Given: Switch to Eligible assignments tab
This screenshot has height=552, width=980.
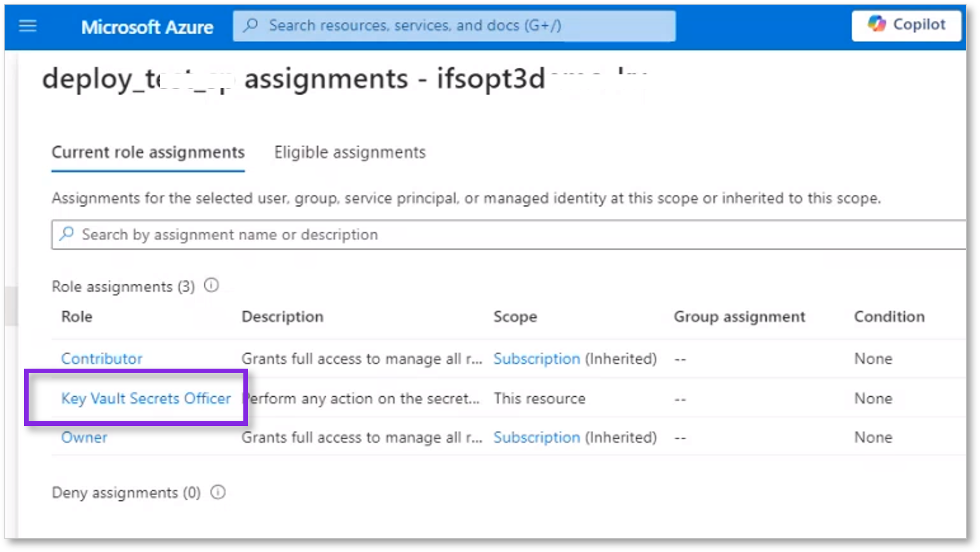Looking at the screenshot, I should (x=350, y=152).
